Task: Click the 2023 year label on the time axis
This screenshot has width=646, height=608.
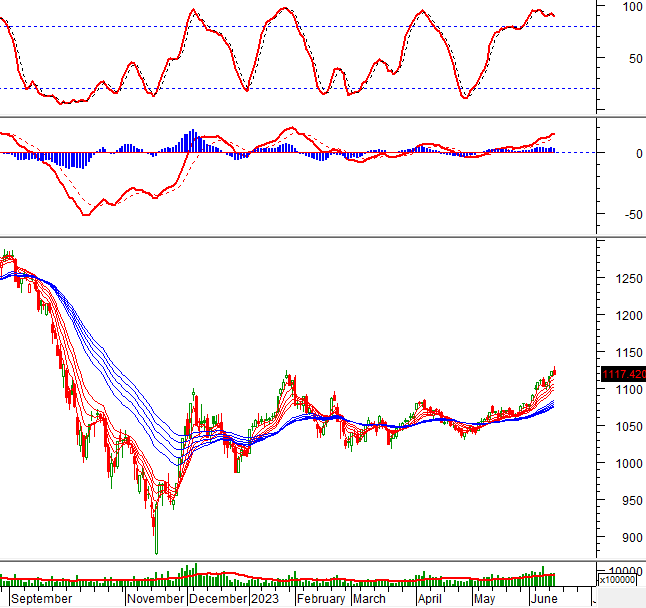Action: [265, 598]
